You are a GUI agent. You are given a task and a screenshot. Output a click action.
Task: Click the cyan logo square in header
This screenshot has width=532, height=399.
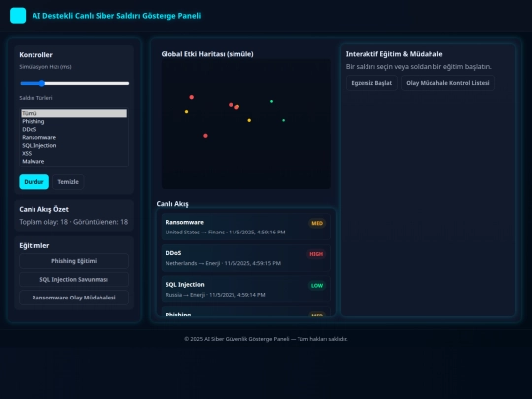(18, 16)
